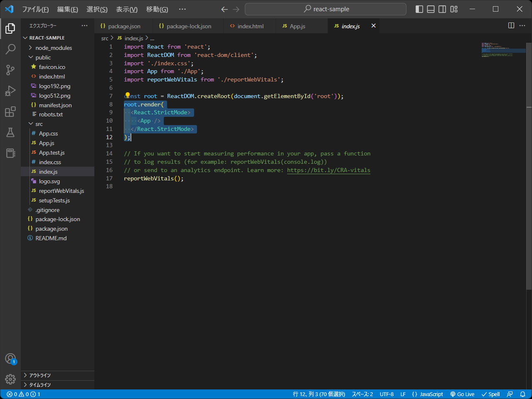532x399 pixels.
Task: Open the Accounts icon with badge
Action: (x=10, y=359)
